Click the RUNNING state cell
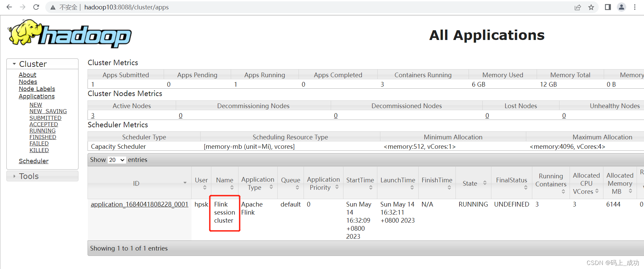This screenshot has height=269, width=644. pos(473,204)
